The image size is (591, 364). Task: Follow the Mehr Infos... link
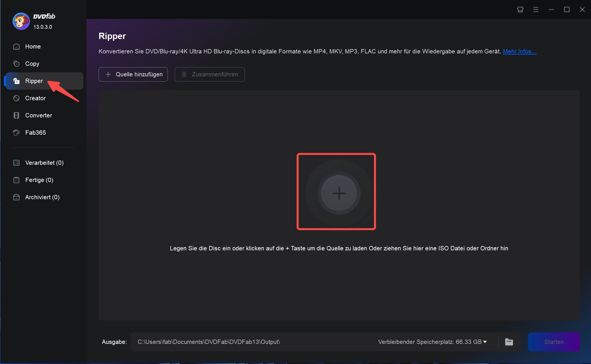(x=519, y=51)
